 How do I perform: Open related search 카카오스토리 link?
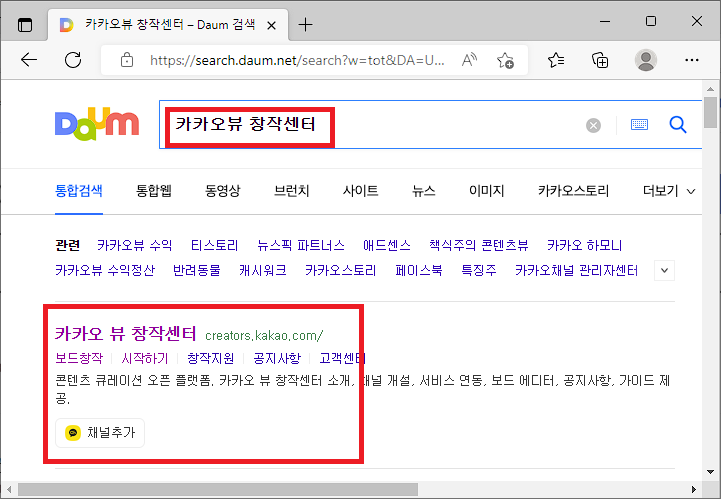341,270
